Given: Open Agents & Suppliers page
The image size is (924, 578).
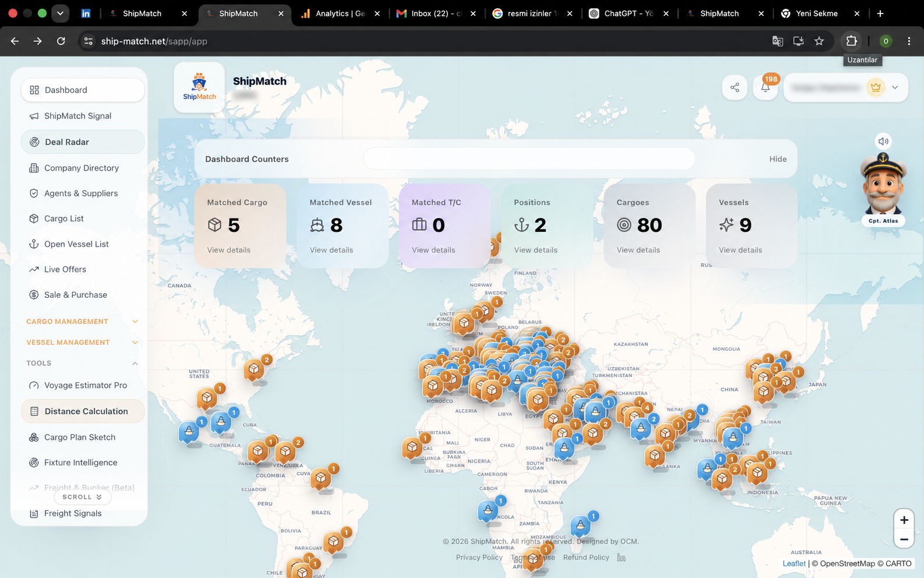Looking at the screenshot, I should (x=83, y=193).
